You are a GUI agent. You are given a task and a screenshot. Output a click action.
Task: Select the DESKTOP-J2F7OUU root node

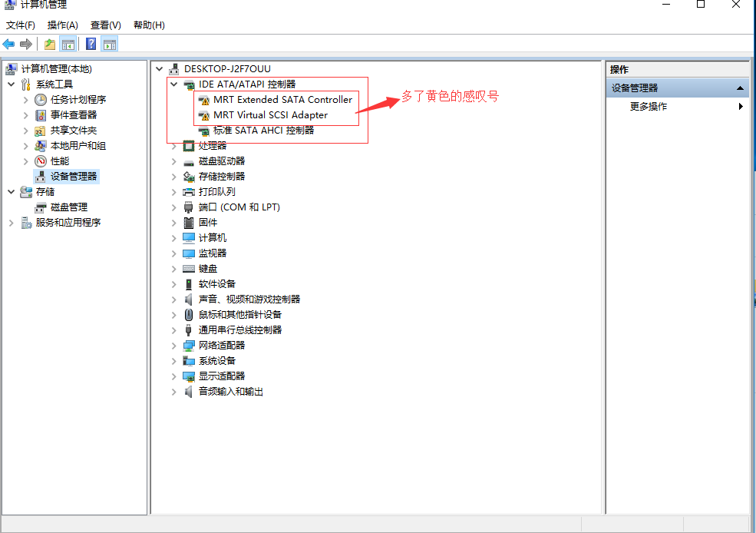(215, 68)
